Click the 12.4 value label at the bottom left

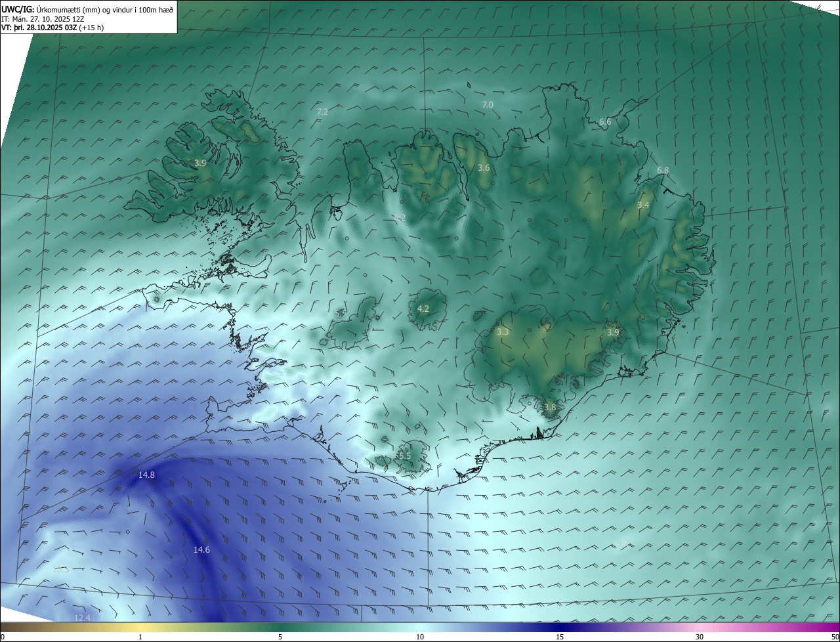coord(82,618)
